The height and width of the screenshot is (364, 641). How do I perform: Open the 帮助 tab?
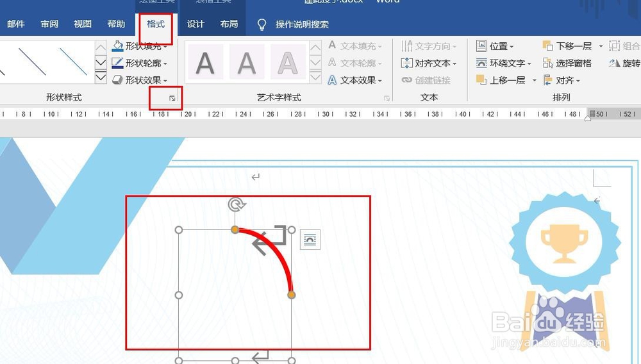pyautogui.click(x=116, y=24)
